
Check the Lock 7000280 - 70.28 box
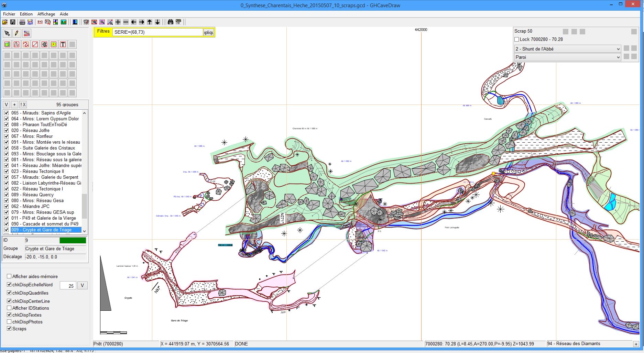(x=516, y=40)
